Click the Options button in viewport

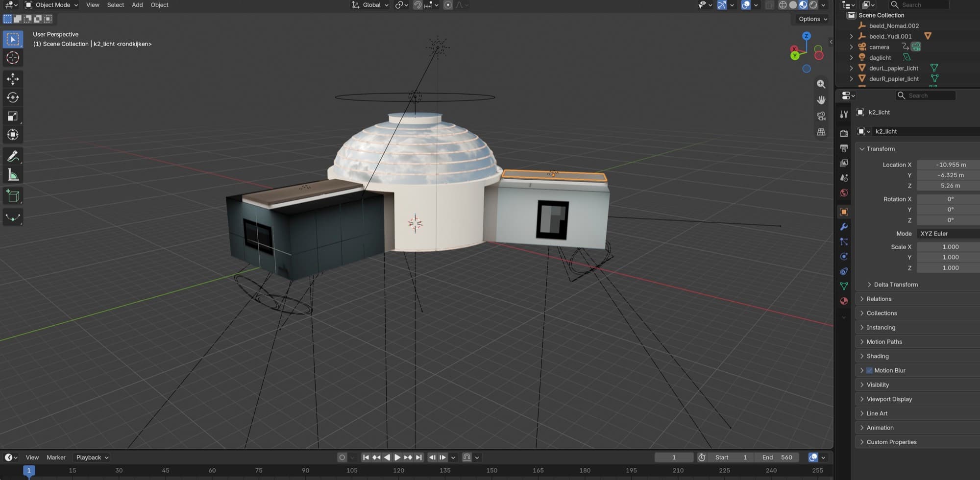tap(812, 19)
